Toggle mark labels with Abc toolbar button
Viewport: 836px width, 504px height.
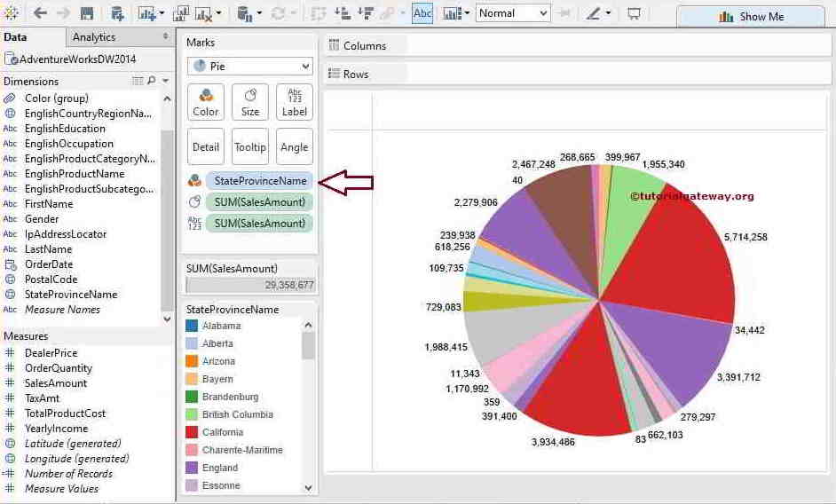(422, 13)
